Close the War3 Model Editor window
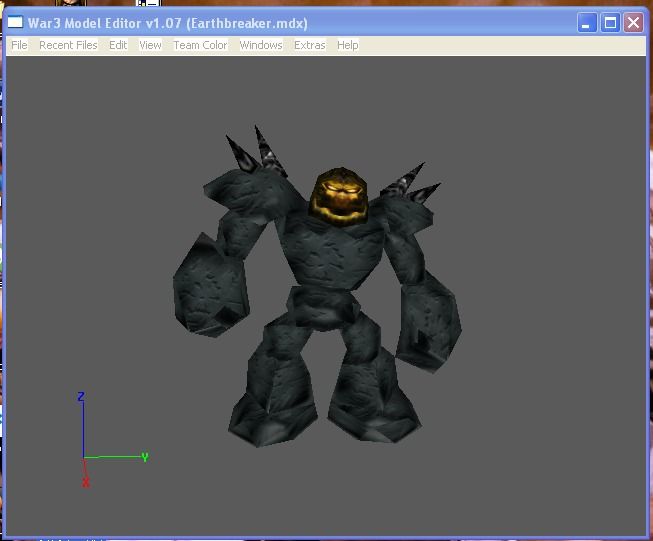Viewport: 653px width, 541px height. 633,22
